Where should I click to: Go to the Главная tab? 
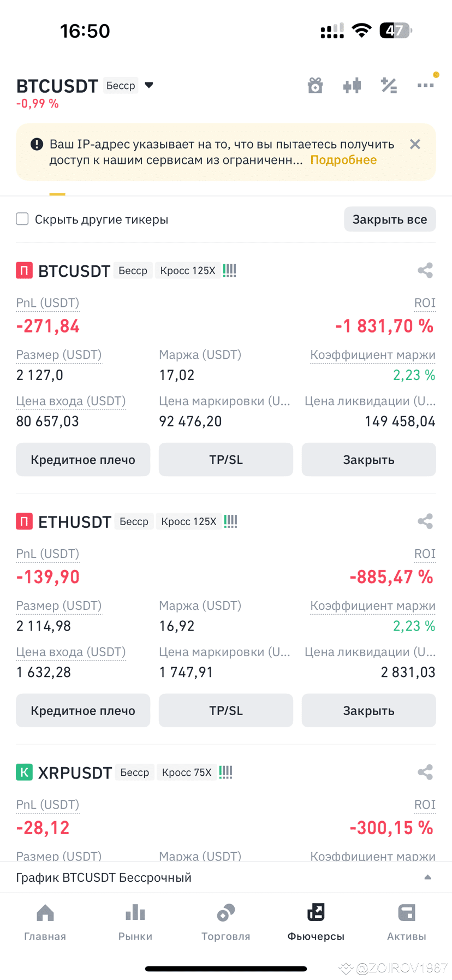click(45, 923)
